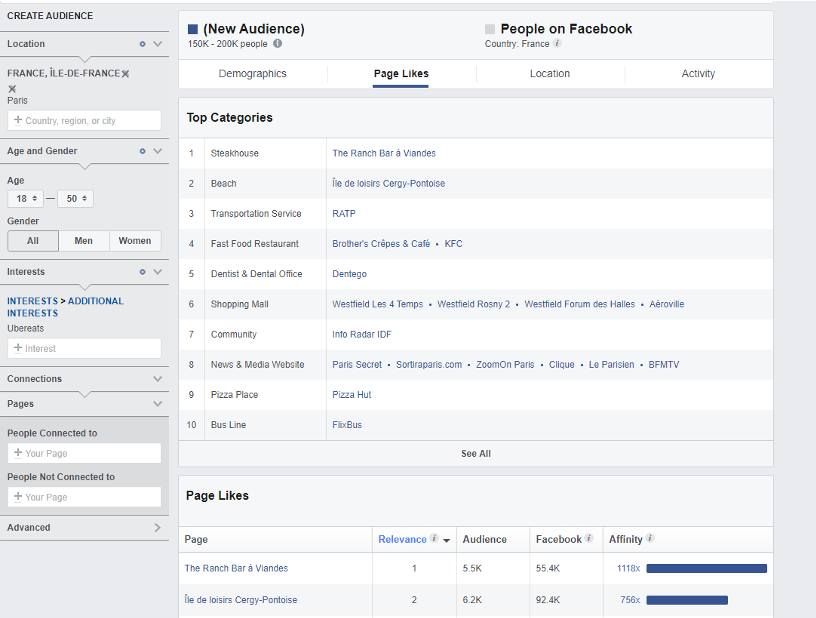Open the maximum age 50 dropdown
The image size is (816, 618).
(x=75, y=199)
